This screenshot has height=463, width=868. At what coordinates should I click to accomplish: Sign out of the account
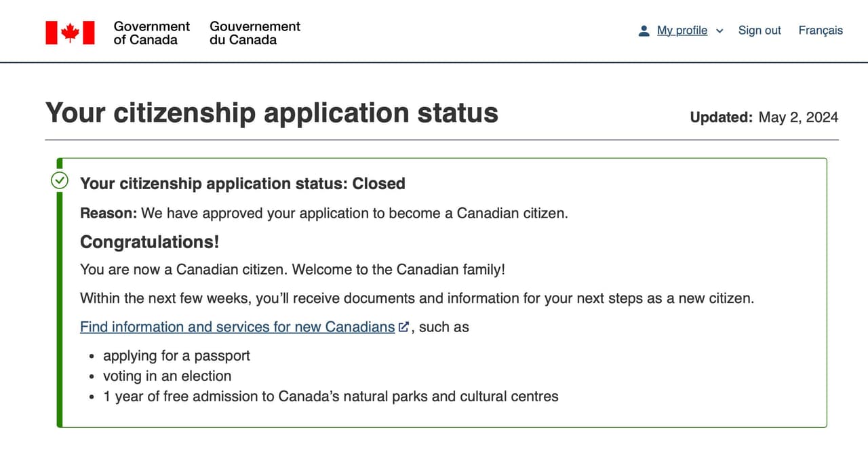(759, 31)
